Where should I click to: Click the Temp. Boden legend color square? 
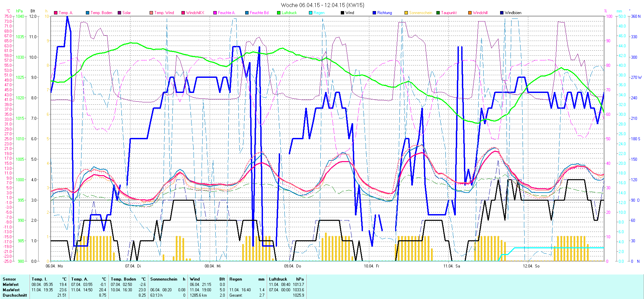tap(88, 13)
